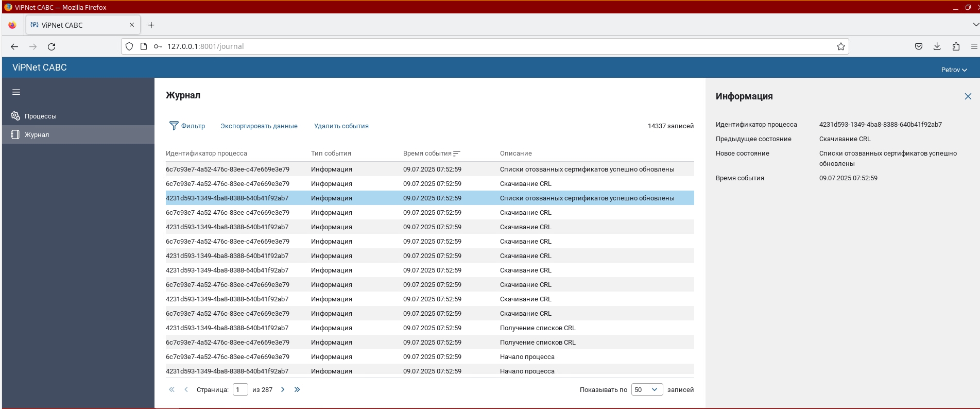Close the Информация panel
The width and height of the screenshot is (980, 409).
coord(968,96)
